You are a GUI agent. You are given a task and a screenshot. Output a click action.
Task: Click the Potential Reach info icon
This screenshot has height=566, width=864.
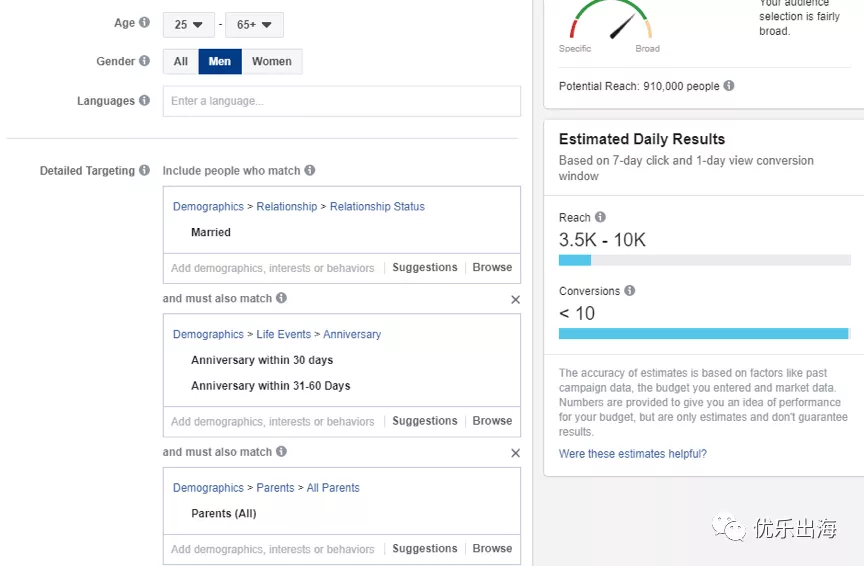click(729, 86)
